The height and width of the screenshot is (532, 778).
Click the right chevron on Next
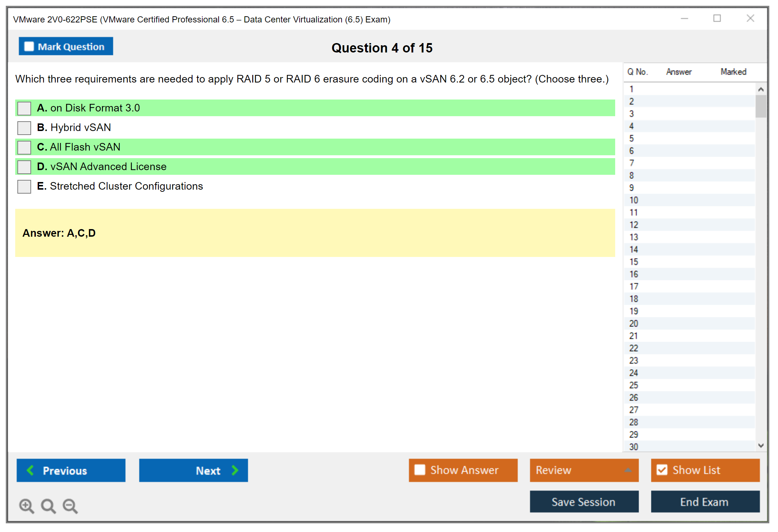[235, 470]
